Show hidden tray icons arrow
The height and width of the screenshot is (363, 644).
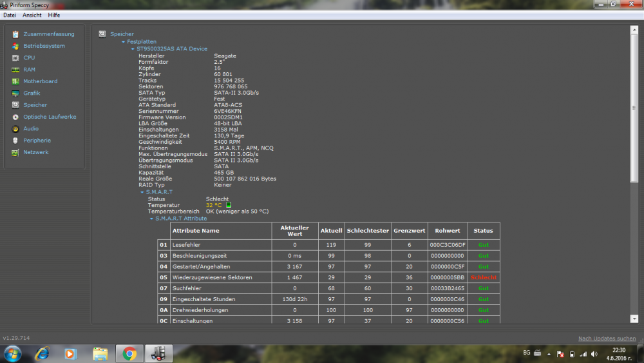click(549, 354)
